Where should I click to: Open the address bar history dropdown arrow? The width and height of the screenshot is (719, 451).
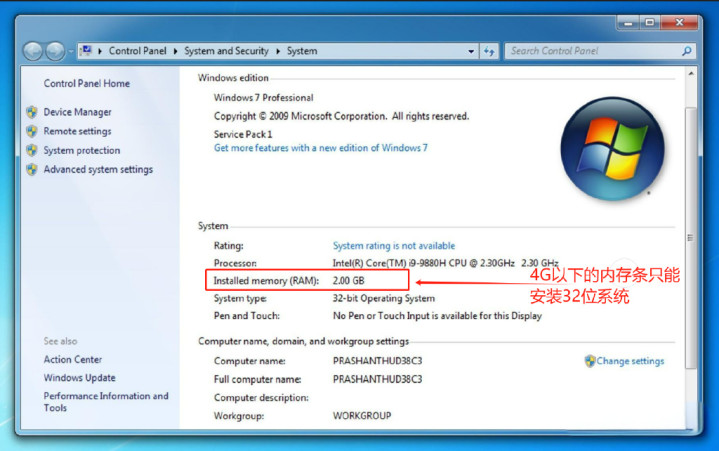[471, 51]
